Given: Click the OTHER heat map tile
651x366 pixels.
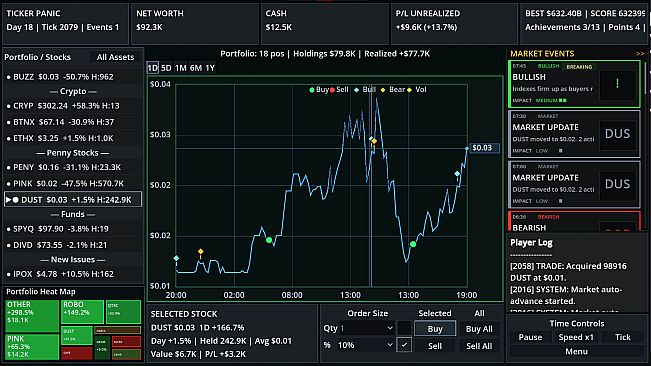Looking at the screenshot, I should point(32,316).
